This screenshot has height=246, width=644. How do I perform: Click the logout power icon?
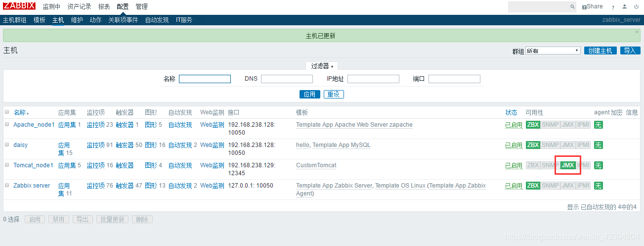636,6
